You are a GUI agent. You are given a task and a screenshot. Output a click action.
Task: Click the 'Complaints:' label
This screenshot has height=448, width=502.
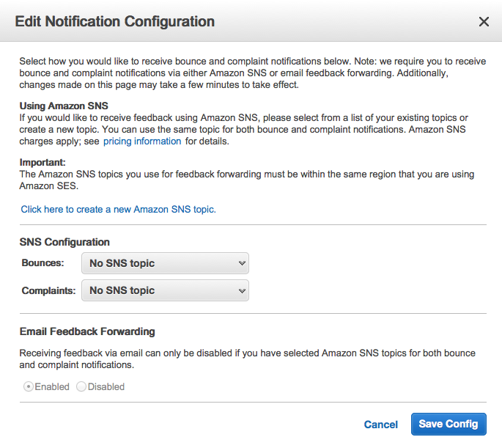click(x=48, y=290)
